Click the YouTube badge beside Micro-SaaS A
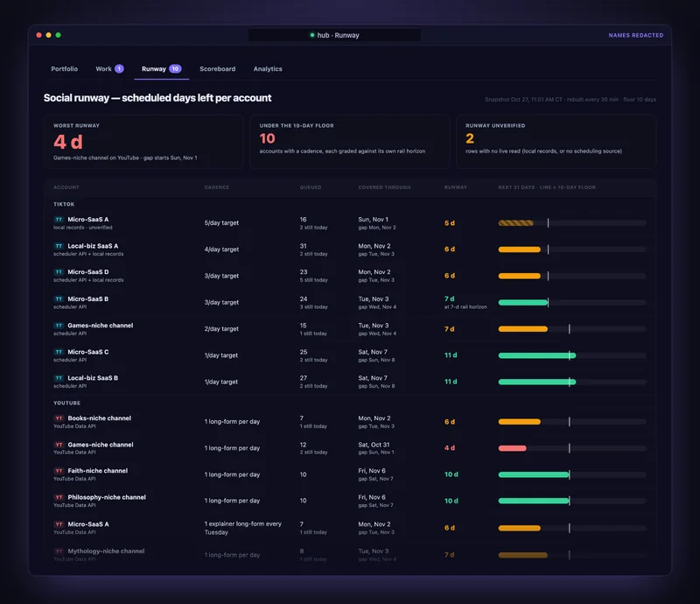 [59, 524]
